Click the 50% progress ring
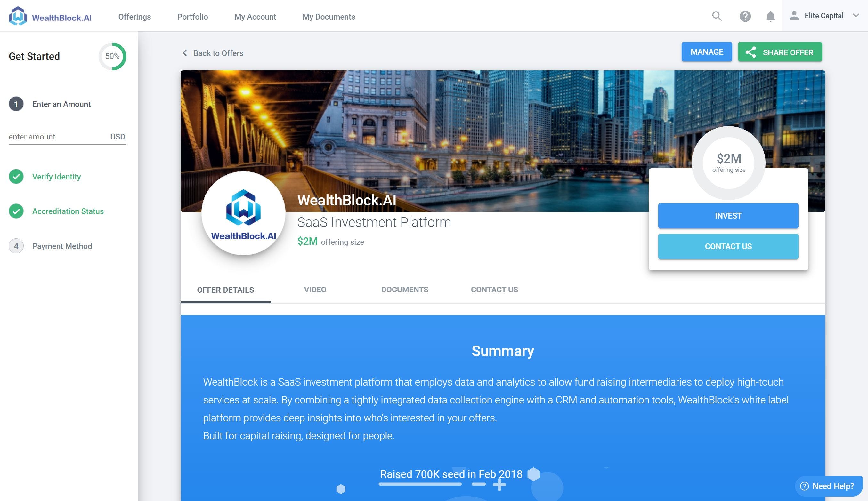This screenshot has width=868, height=501. [112, 56]
